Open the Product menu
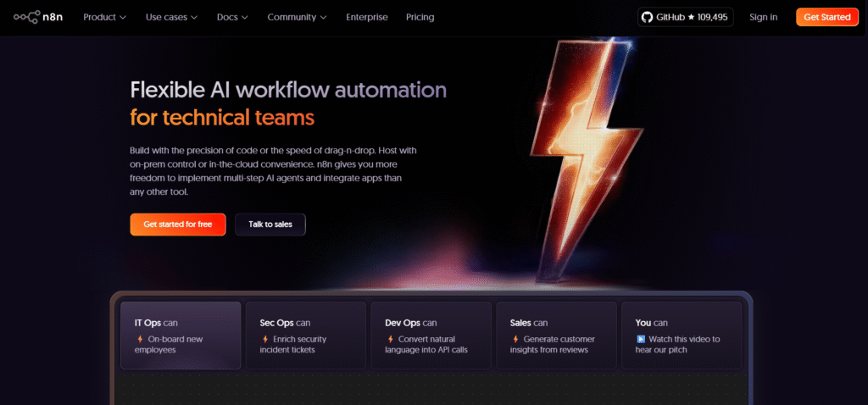This screenshot has height=405, width=868. (x=104, y=17)
